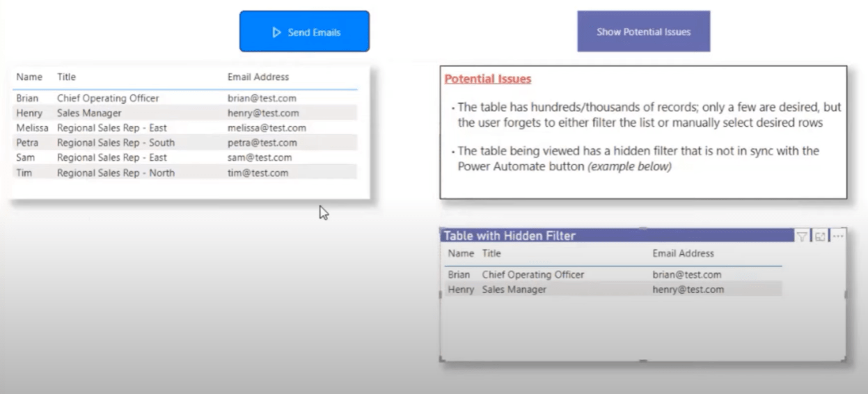Click the petra@test.com email cell

pos(262,143)
